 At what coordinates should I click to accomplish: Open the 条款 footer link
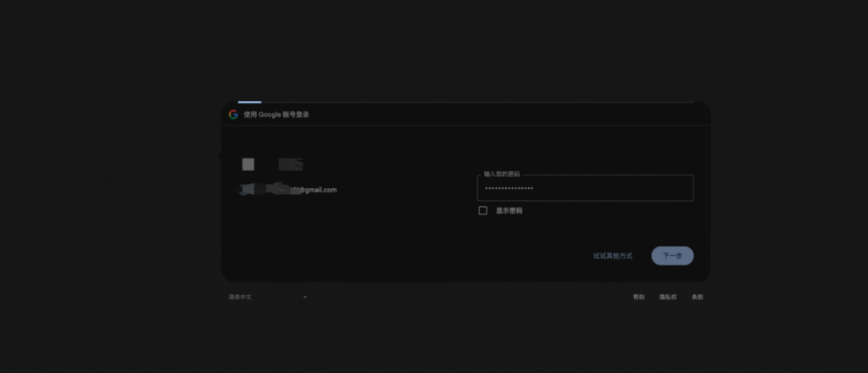pos(697,298)
